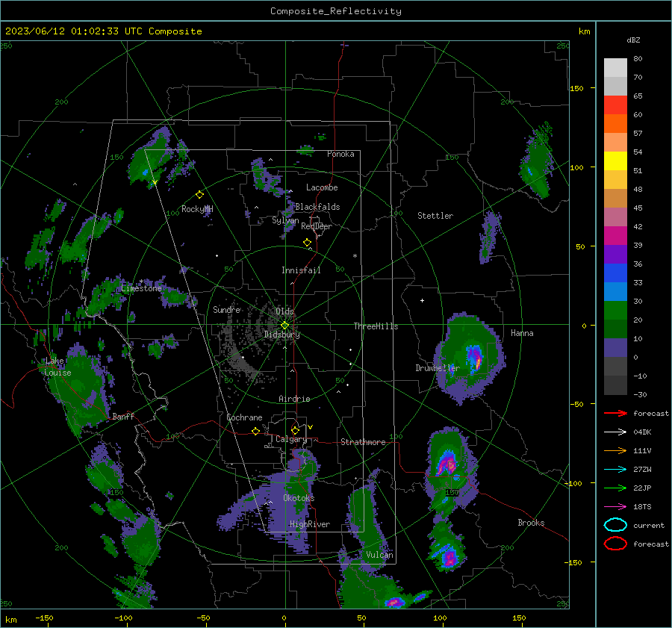Click the magenta 18TS arrow icon

coord(615,507)
